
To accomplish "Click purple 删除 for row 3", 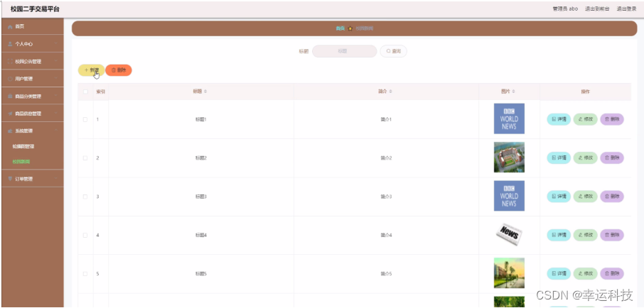I will (612, 197).
